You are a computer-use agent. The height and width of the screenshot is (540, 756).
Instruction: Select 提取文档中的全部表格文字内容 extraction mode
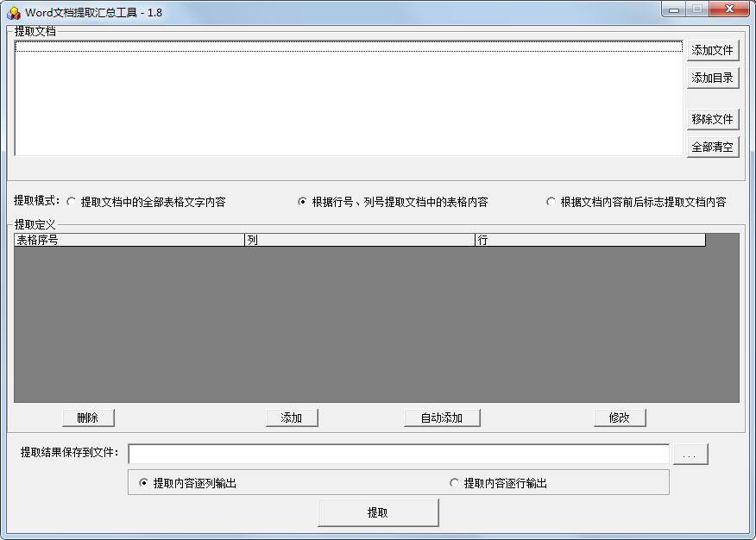pyautogui.click(x=72, y=201)
